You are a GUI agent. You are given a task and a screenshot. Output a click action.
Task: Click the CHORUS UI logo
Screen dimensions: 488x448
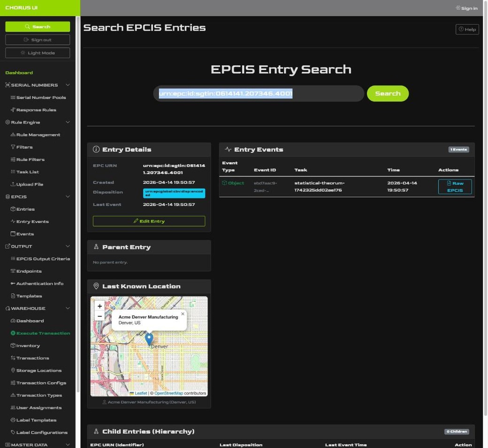pyautogui.click(x=22, y=8)
